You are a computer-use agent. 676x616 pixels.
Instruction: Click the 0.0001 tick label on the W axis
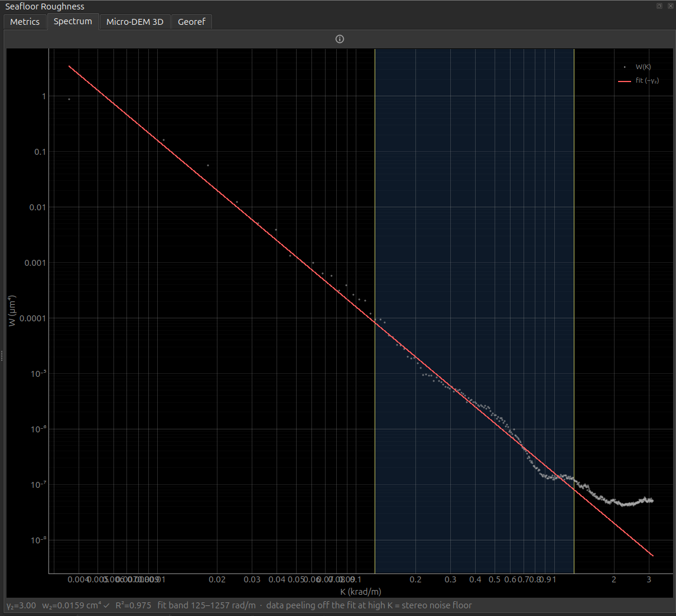tap(32, 318)
